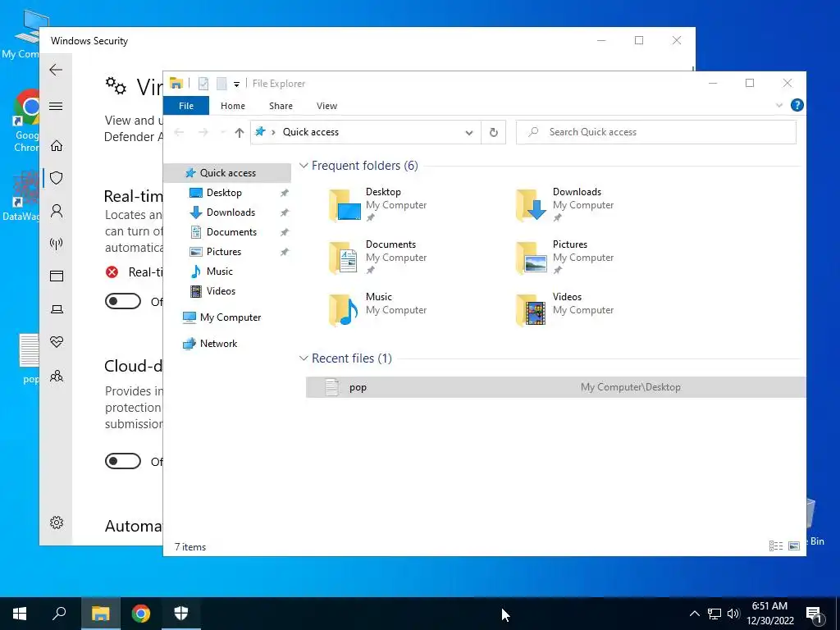
Task: Select the pop file in Recent files
Action: click(555, 387)
